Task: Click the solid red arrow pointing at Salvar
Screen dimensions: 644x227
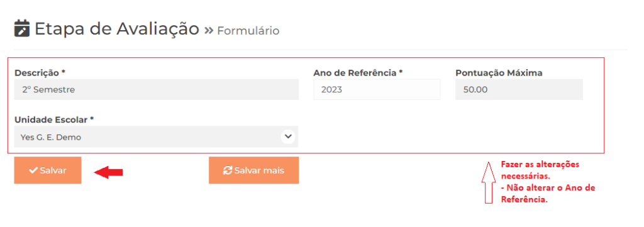Action: [x=108, y=172]
